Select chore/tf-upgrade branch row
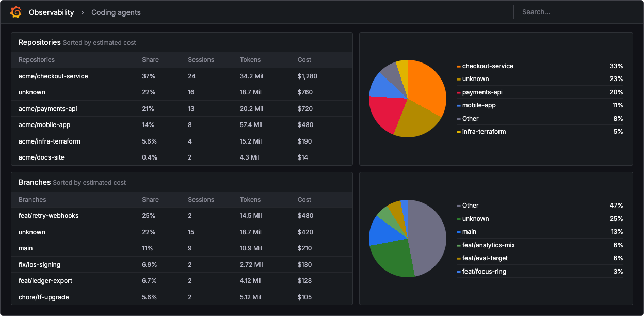644x316 pixels. (182, 297)
